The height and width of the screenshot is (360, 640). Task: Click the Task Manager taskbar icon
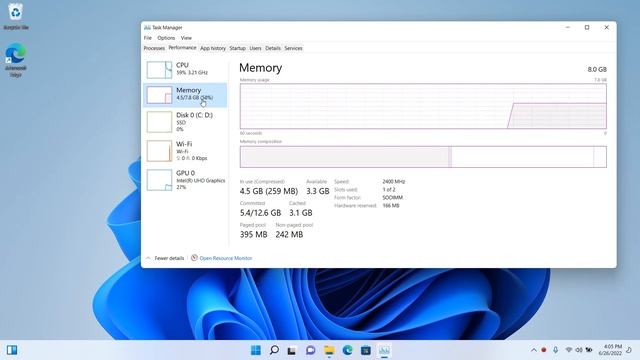click(x=384, y=350)
